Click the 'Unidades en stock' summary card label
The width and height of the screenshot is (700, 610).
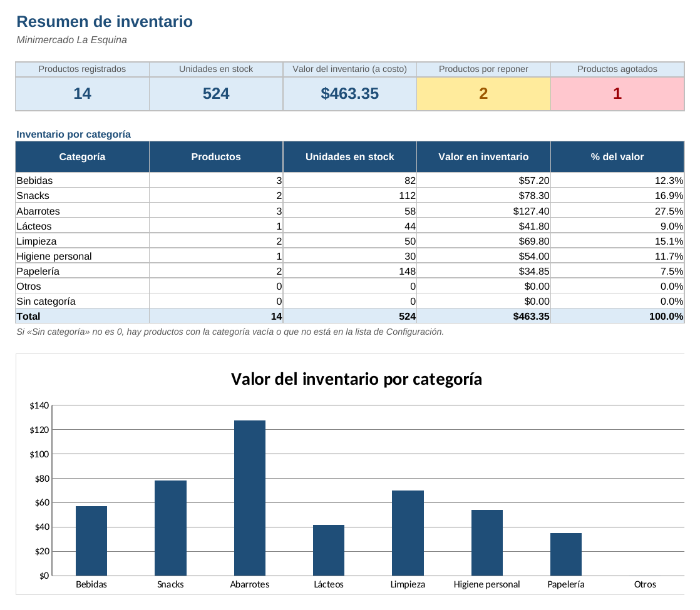point(216,69)
